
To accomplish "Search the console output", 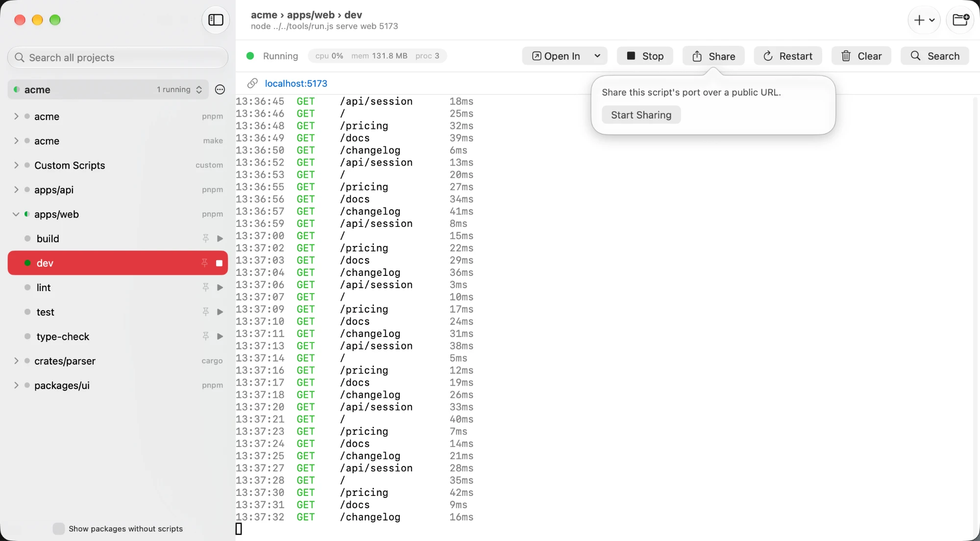I will (935, 56).
